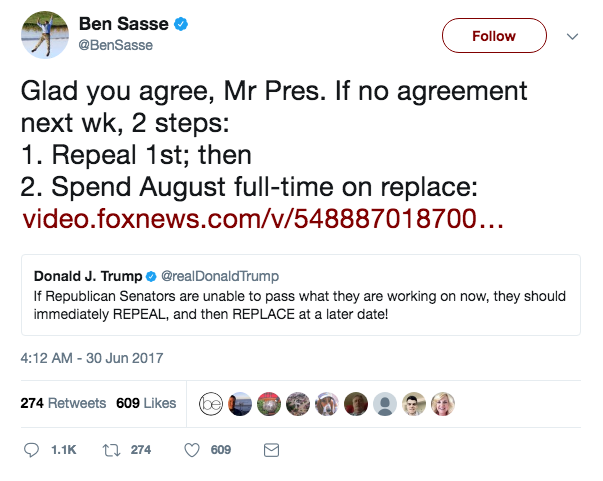View the 609 Likes list
603x481 pixels.
click(x=146, y=403)
